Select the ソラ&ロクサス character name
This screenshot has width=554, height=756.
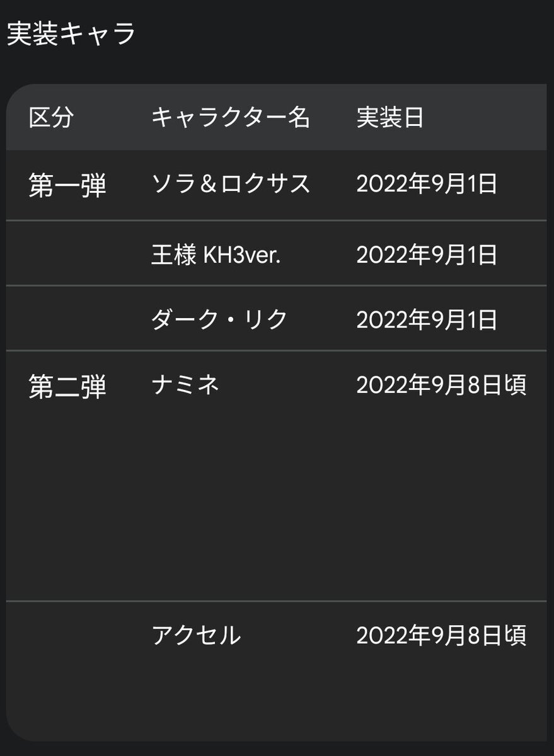231,183
